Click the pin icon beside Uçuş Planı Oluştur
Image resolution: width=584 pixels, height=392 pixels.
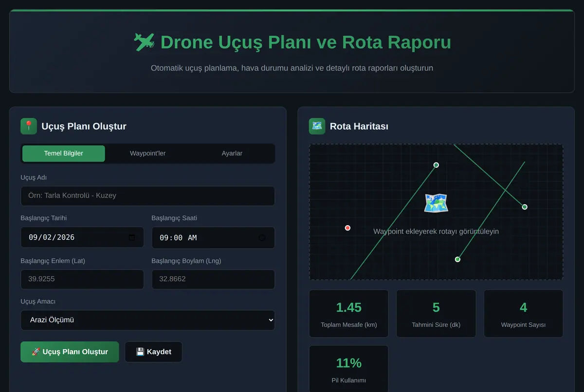pos(29,126)
